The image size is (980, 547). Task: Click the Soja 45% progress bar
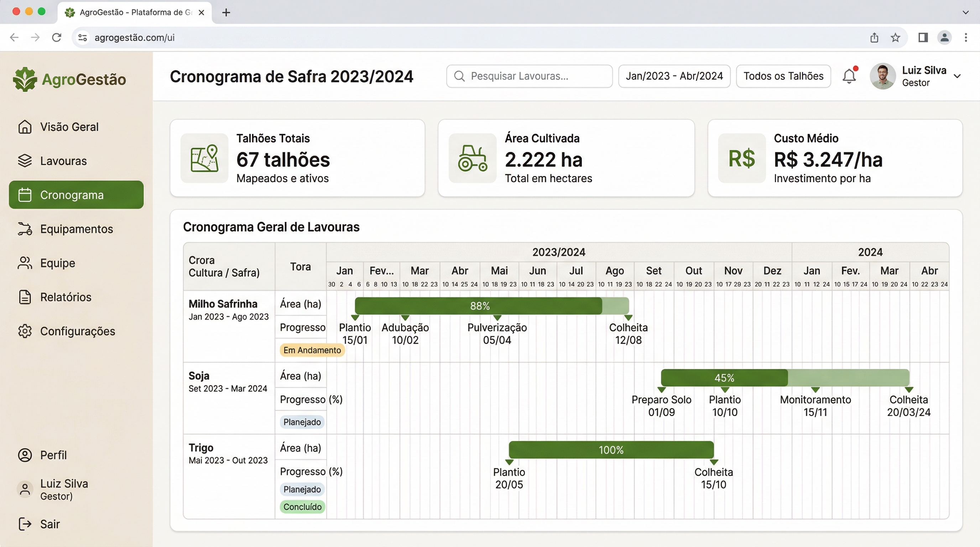(x=724, y=378)
